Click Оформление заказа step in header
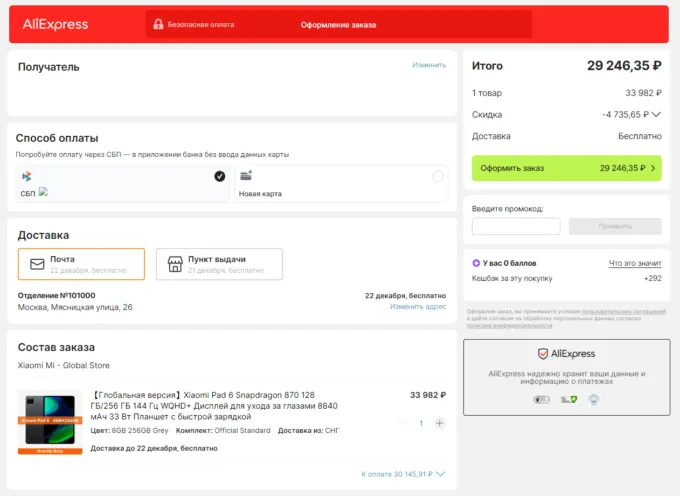This screenshot has height=496, width=680. tap(338, 25)
